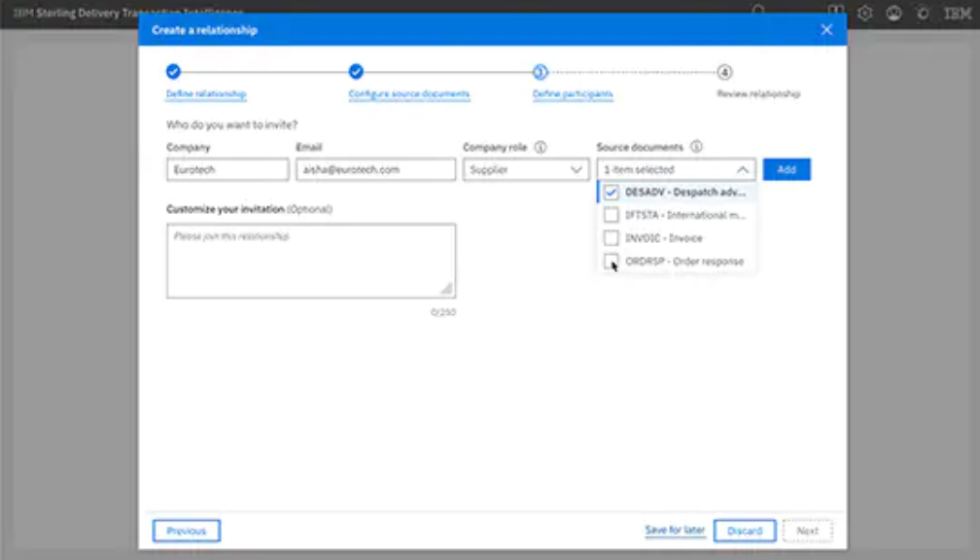This screenshot has height=560, width=980.
Task: Show info about Source documents
Action: coord(696,147)
